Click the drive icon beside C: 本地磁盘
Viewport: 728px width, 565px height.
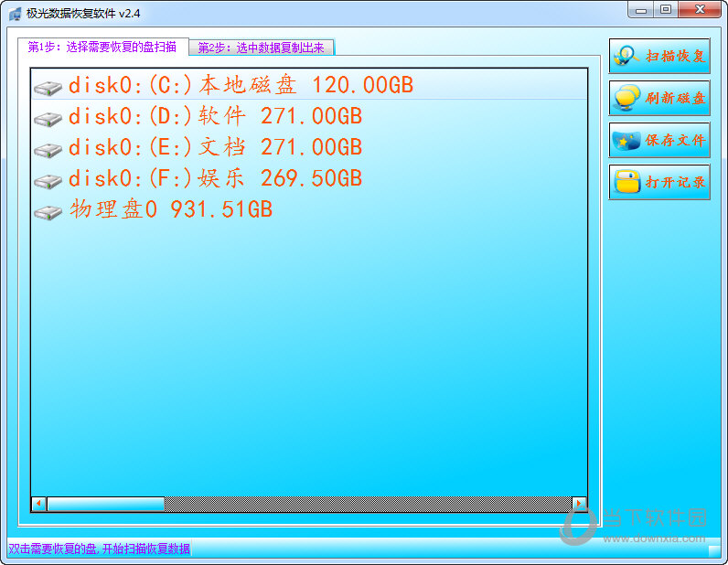48,88
